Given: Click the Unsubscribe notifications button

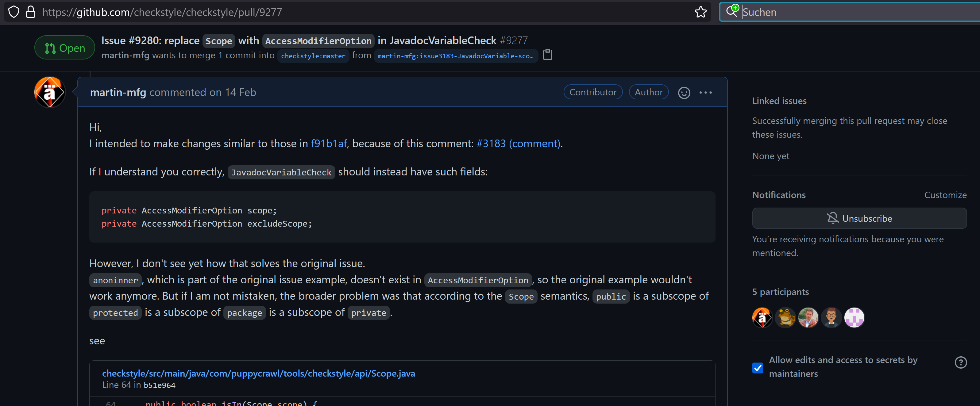Looking at the screenshot, I should [859, 219].
